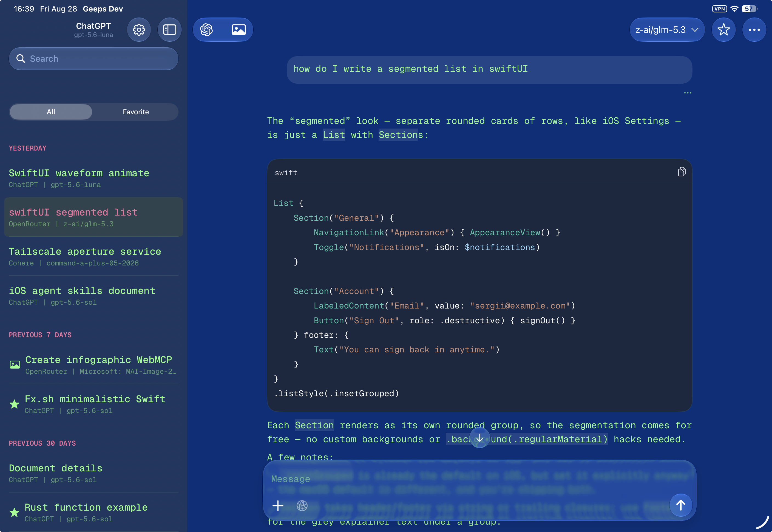Image resolution: width=772 pixels, height=532 pixels.
Task: Click the YESTERDAY section header
Action: (28, 148)
